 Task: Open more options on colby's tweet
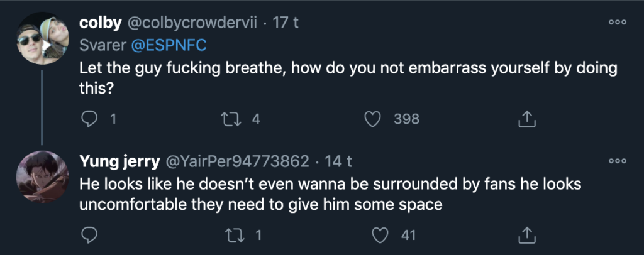pos(618,22)
